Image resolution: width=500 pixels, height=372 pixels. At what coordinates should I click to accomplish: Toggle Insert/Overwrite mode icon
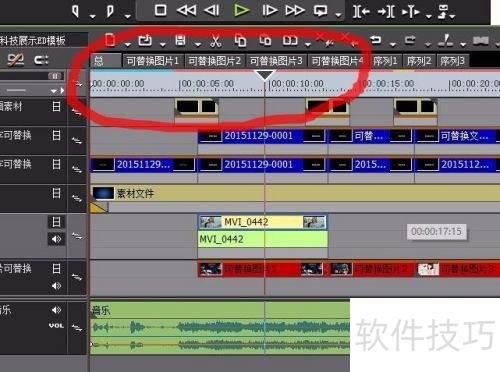(x=16, y=60)
